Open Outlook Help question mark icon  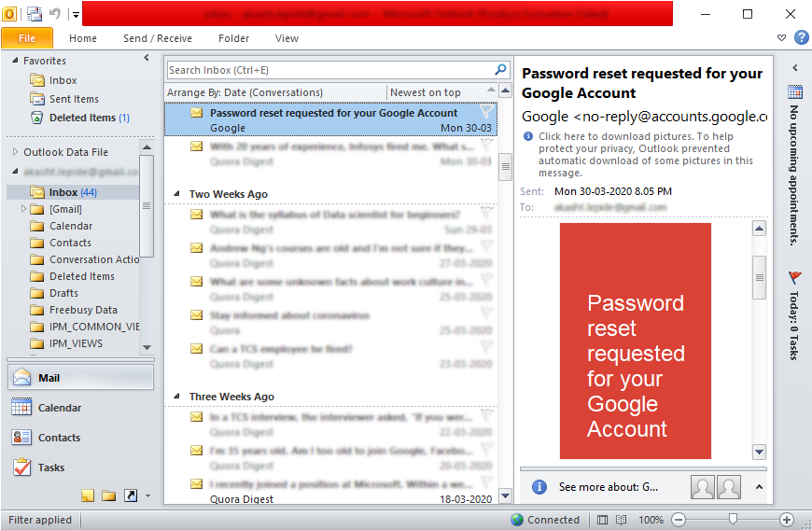[x=801, y=37]
